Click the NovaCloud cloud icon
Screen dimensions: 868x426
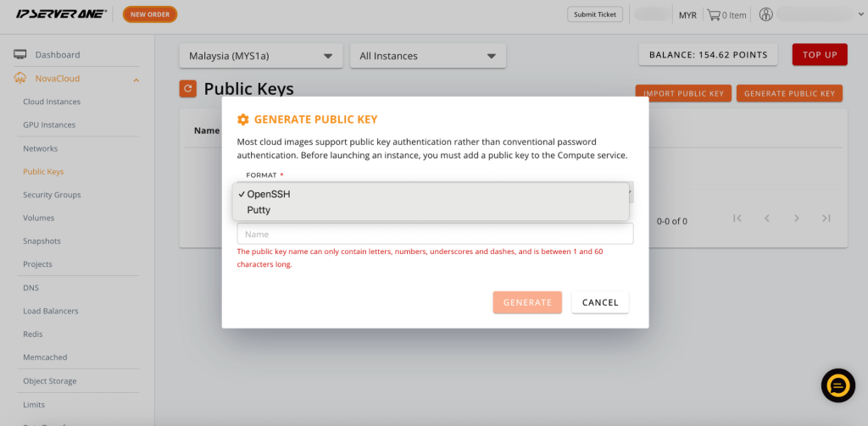[x=20, y=79]
